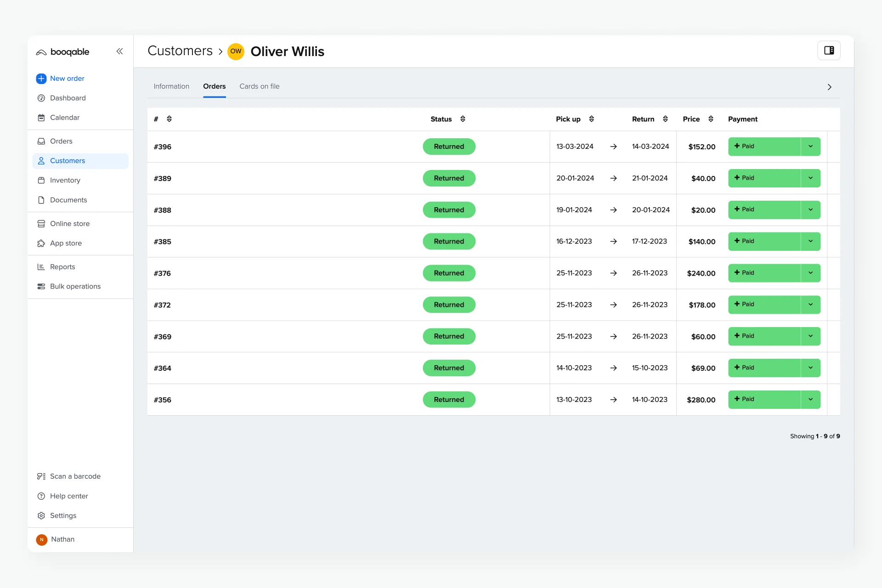Expand order #356 payment dropdown
The image size is (882, 588).
click(811, 399)
